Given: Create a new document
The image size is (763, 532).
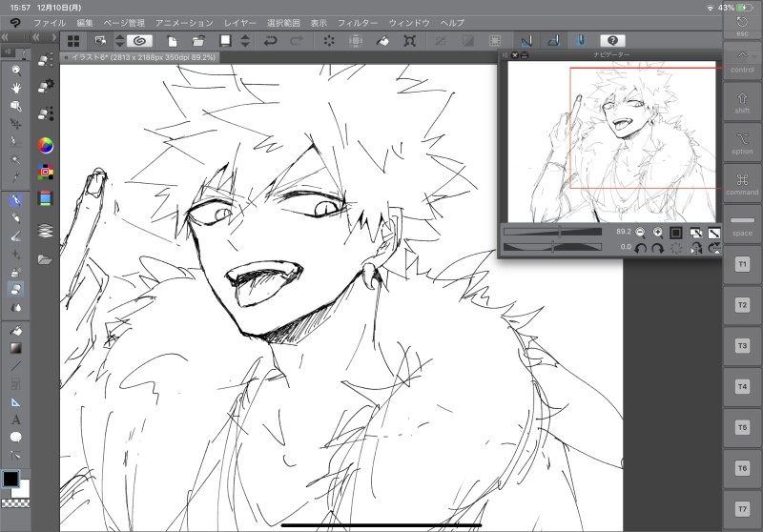Looking at the screenshot, I should point(172,41).
